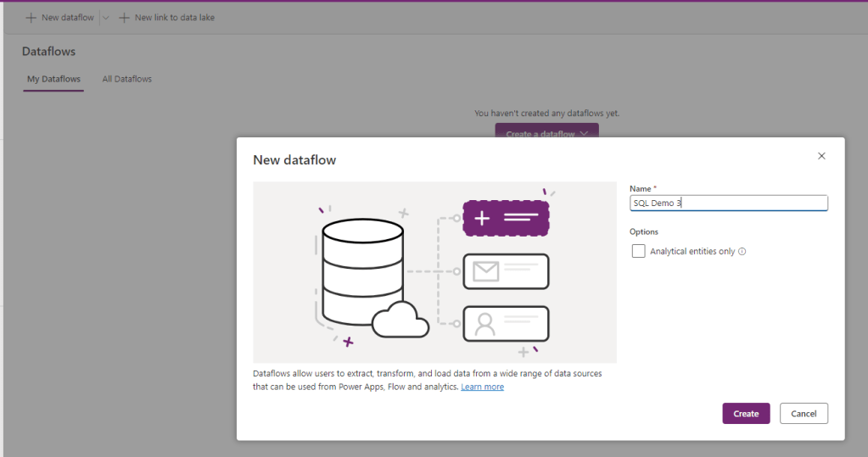Switch to the My Dataflows tab

point(53,79)
